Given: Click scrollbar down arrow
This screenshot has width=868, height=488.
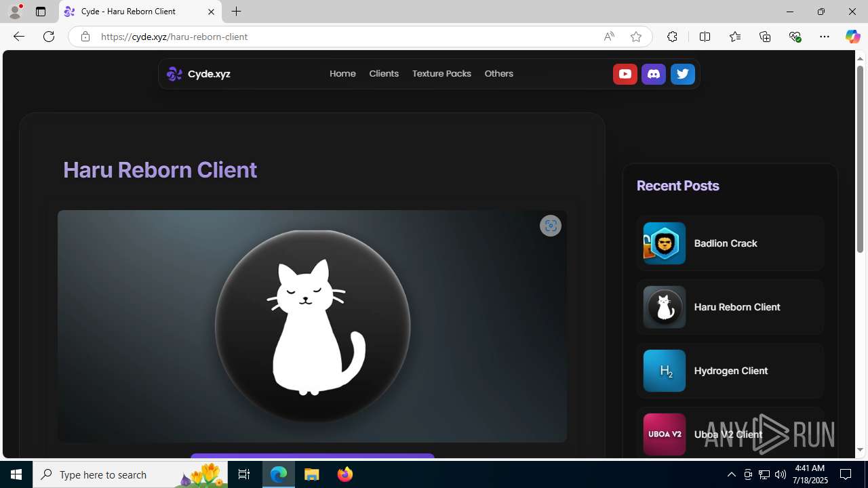Looking at the screenshot, I should 860,449.
